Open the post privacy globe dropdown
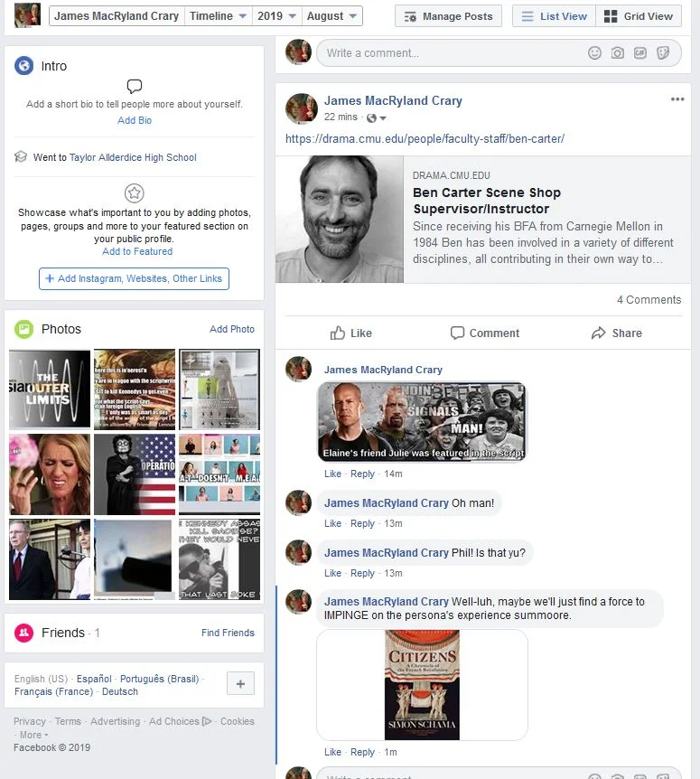Image resolution: width=700 pixels, height=779 pixels. point(377,117)
